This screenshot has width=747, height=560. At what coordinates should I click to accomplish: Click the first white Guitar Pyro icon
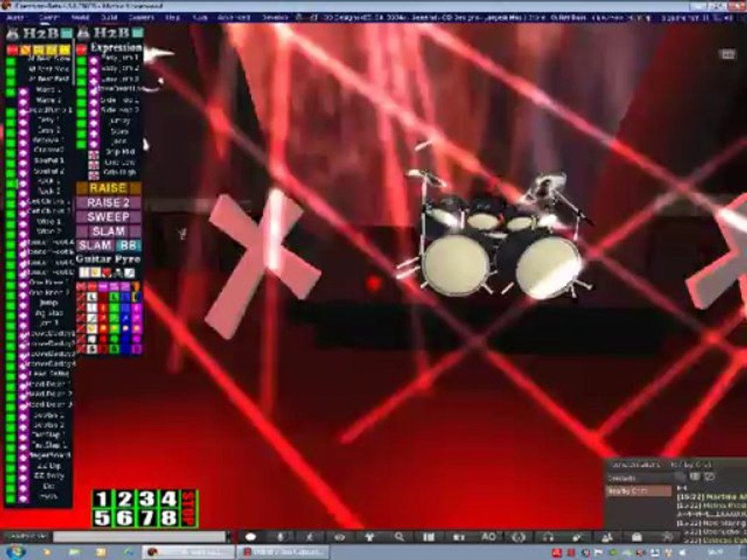(x=84, y=272)
